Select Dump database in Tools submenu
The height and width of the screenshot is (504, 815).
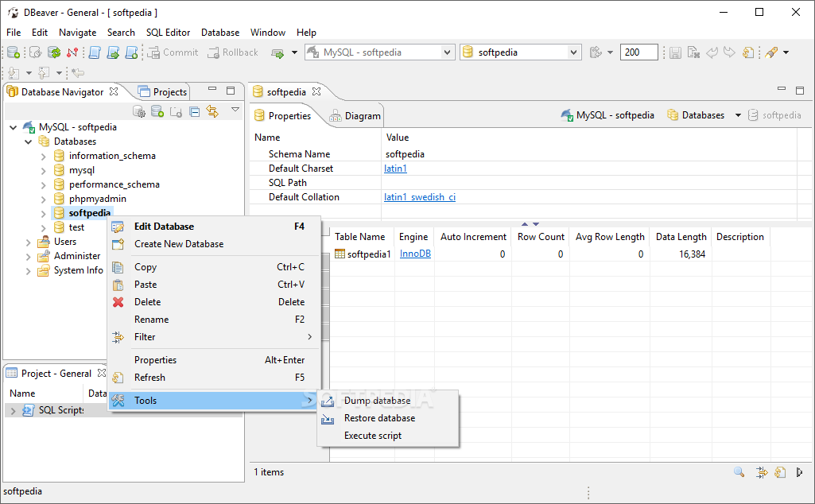pyautogui.click(x=388, y=401)
